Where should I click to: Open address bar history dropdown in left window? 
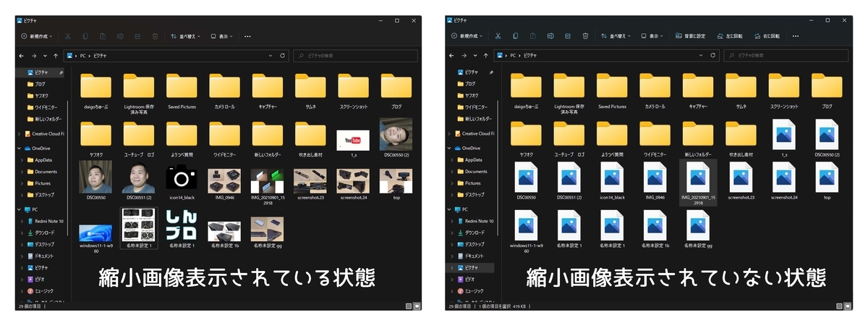coord(271,55)
